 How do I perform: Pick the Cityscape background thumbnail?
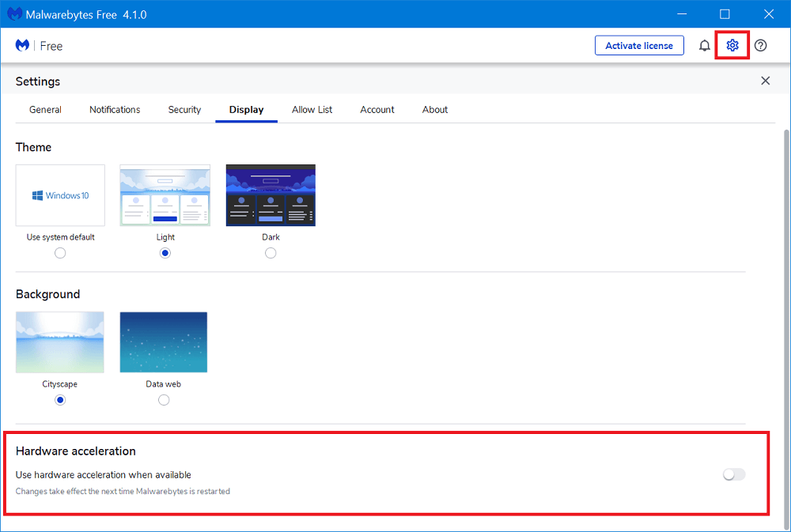[x=60, y=342]
